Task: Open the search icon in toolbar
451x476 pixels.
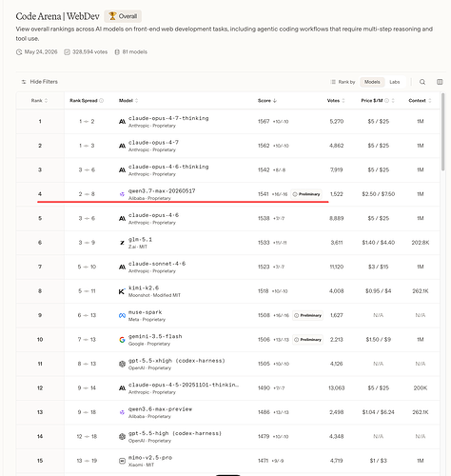Action: click(422, 82)
